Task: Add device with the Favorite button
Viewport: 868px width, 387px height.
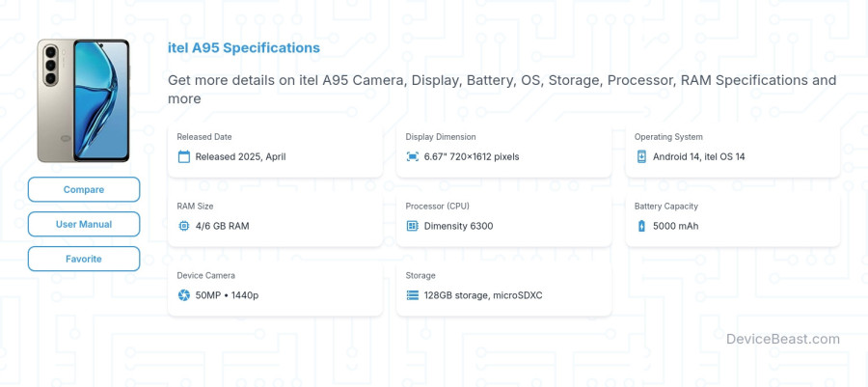Action: coord(84,259)
